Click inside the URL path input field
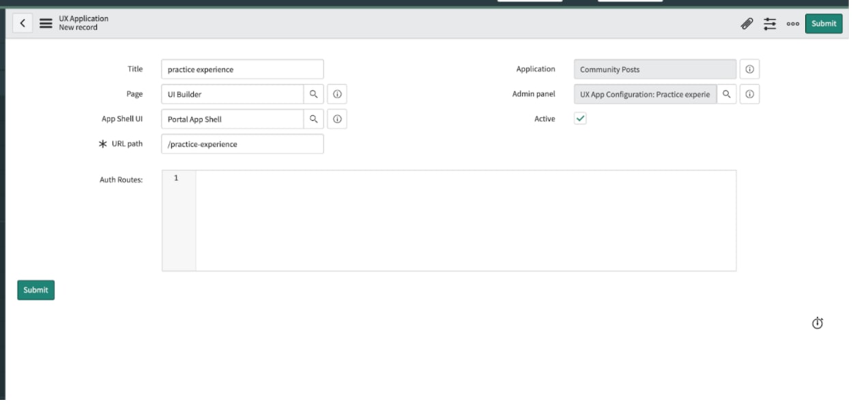868x419 pixels. (242, 143)
